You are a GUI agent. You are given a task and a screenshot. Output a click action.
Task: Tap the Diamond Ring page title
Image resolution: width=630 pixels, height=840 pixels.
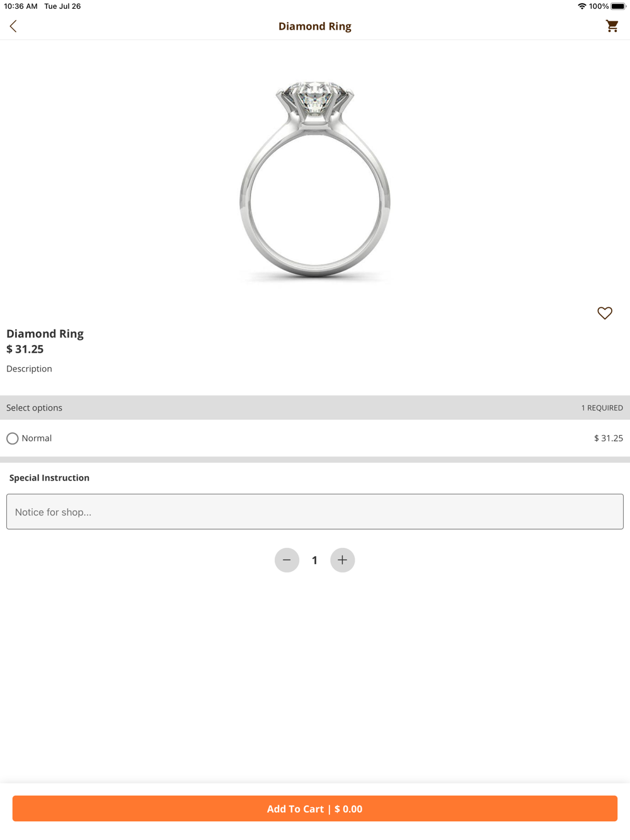coord(315,26)
